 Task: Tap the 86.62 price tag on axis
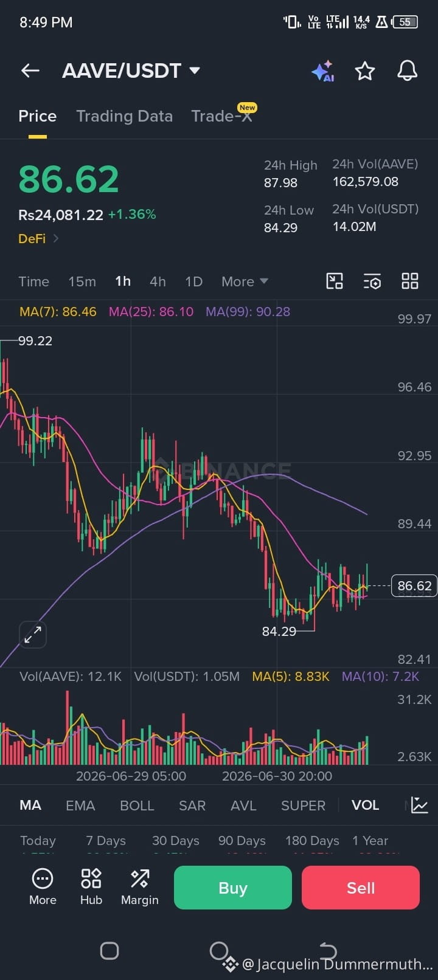pos(414,585)
